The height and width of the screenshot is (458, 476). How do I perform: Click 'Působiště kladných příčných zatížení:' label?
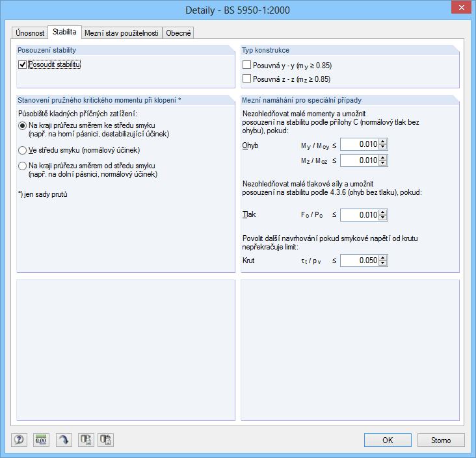coord(78,114)
